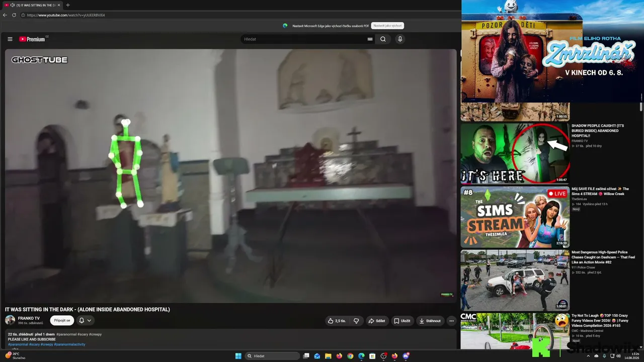The image size is (644, 362).
Task: Click the address bar URL
Action: 66,15
